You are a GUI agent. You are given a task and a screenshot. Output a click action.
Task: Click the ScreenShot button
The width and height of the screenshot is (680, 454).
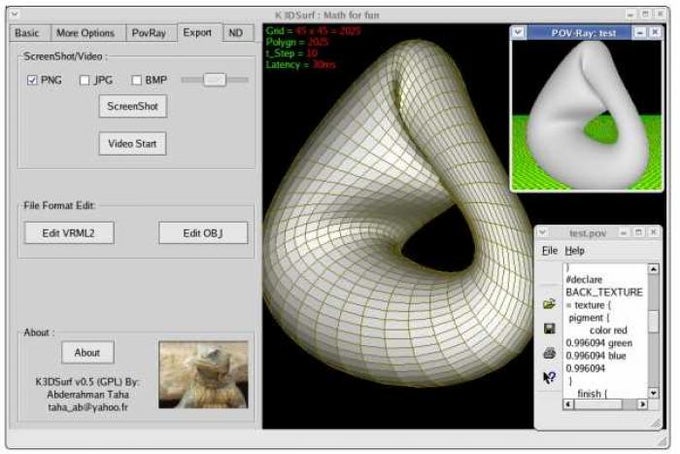click(133, 106)
